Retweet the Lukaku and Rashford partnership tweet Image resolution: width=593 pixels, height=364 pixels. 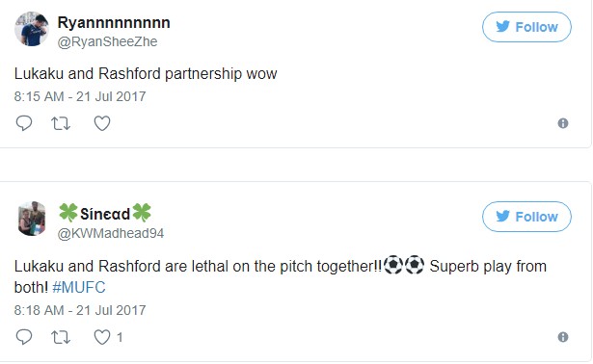[61, 123]
